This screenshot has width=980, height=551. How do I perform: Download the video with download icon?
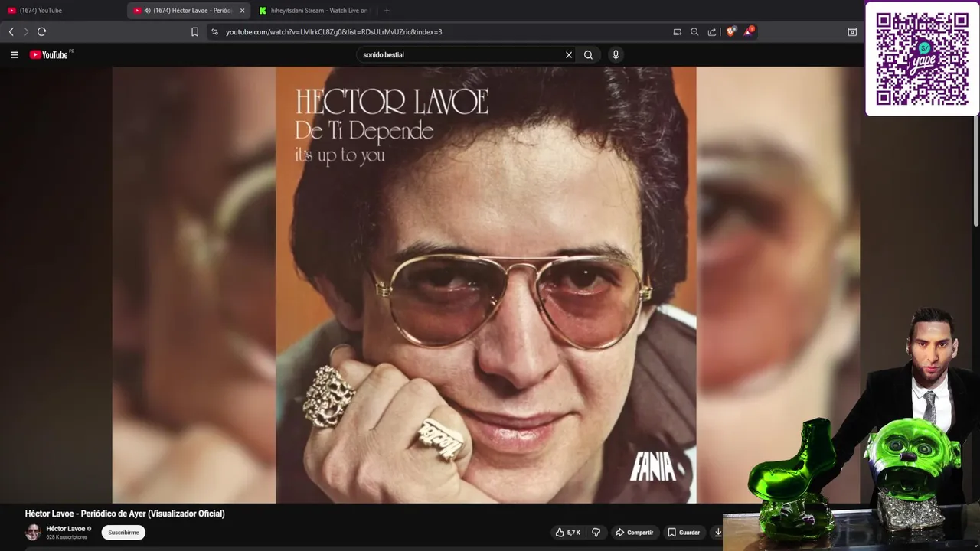(717, 532)
